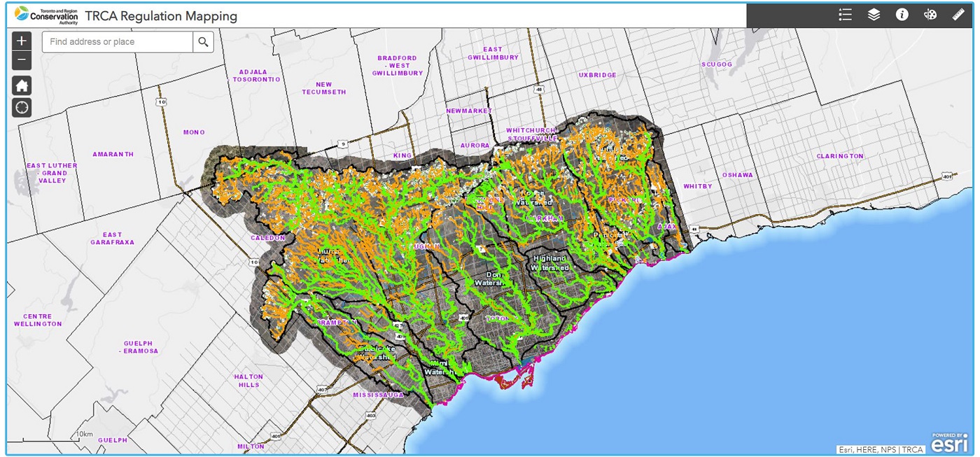The width and height of the screenshot is (980, 457).
Task: Return to the default map extent
Action: [x=21, y=85]
